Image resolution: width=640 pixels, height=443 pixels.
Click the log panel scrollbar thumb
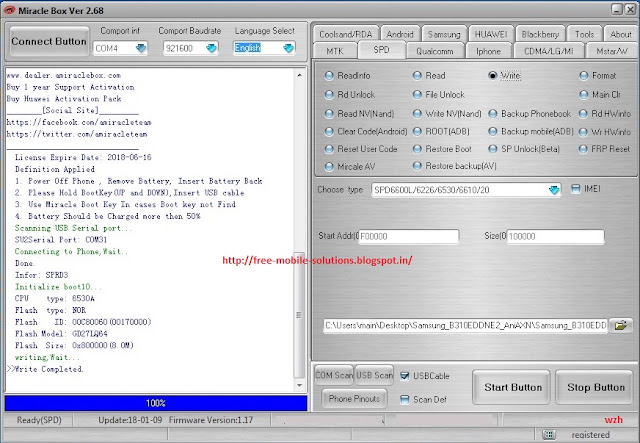(300, 315)
